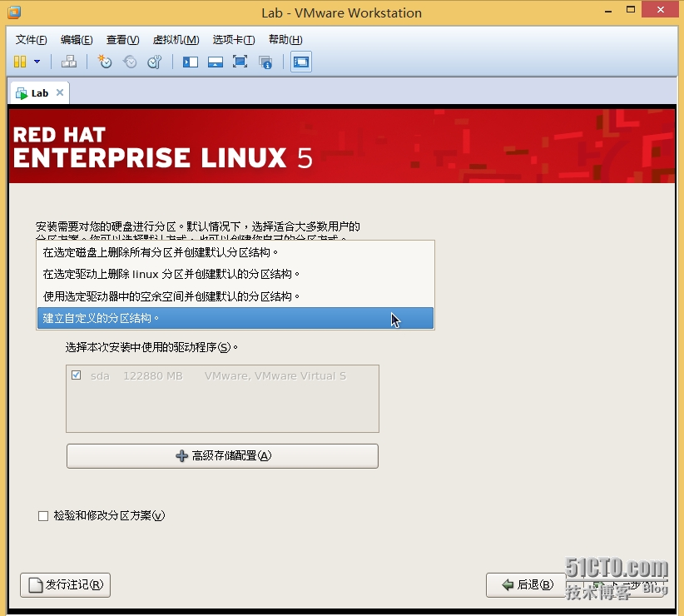The height and width of the screenshot is (616, 684).
Task: Select 建立自定义的分区结构 in the list
Action: 235,318
